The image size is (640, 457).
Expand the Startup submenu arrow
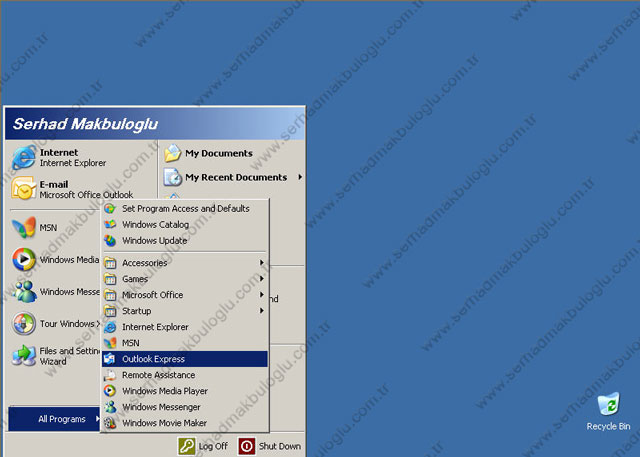262,311
